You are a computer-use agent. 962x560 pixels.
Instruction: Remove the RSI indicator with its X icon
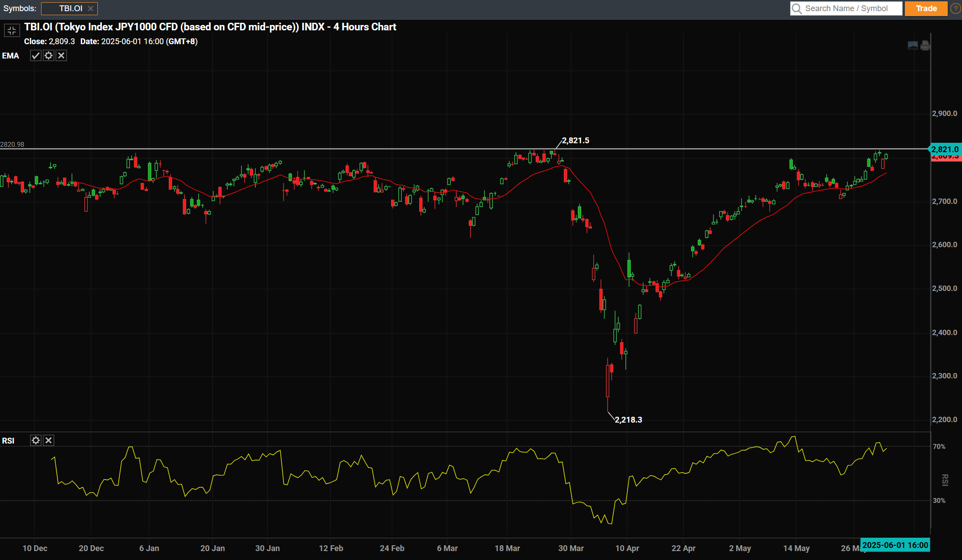point(49,440)
